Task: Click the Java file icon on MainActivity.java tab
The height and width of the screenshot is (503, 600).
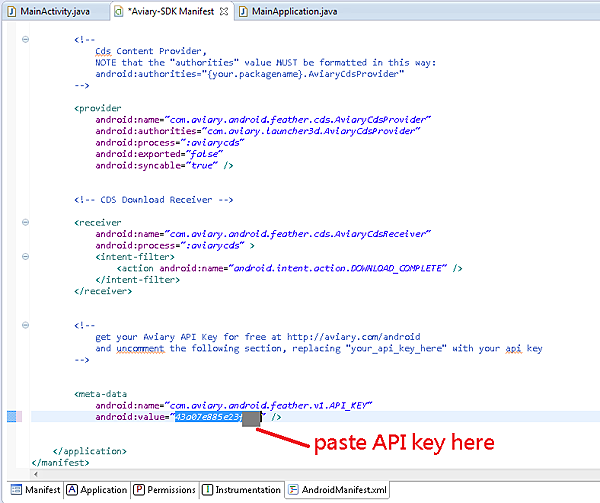Action: pyautogui.click(x=12, y=11)
